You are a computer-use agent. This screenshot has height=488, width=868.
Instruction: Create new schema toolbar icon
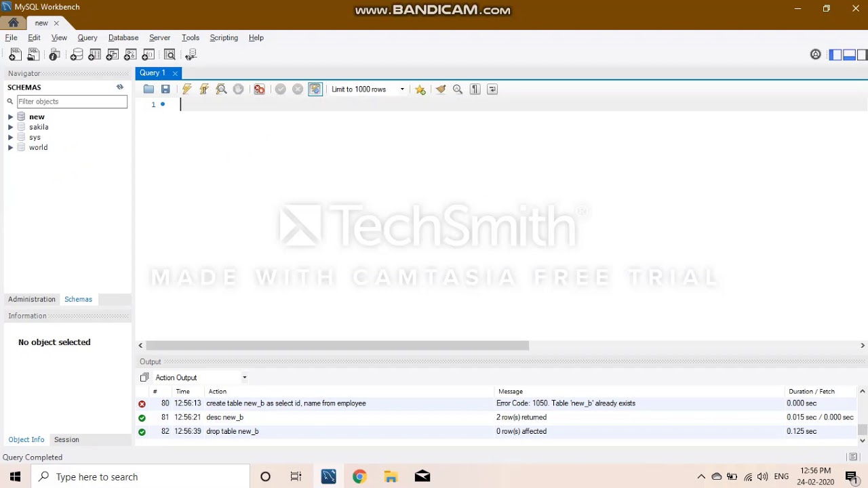[x=77, y=55]
